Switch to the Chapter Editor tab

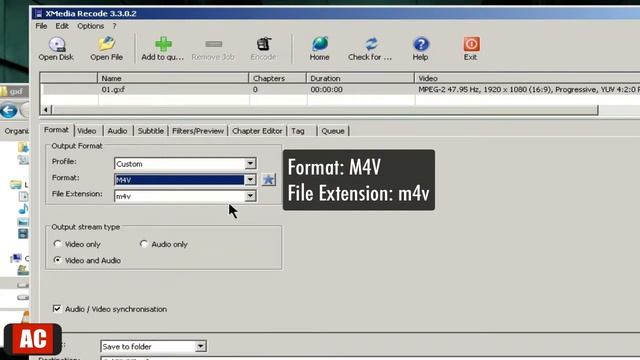pyautogui.click(x=257, y=131)
